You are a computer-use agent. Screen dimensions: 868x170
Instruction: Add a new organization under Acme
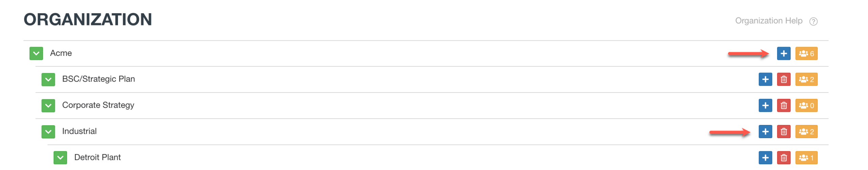pos(783,54)
